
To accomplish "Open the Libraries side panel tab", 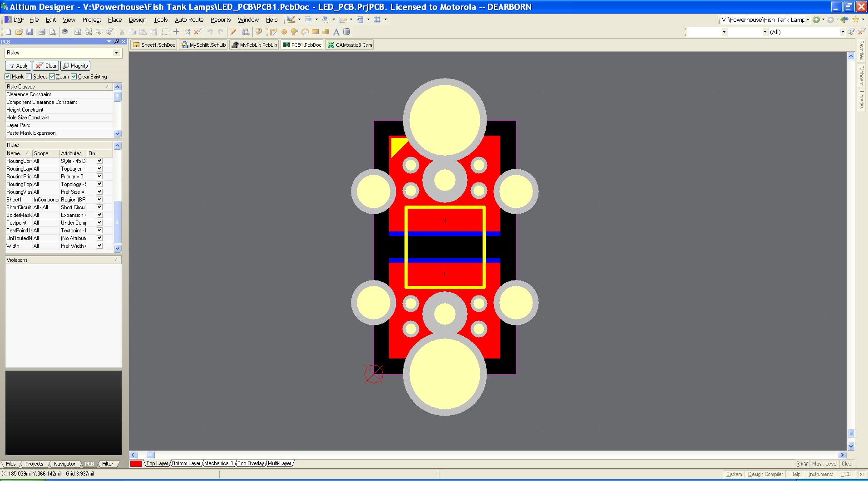I will [x=861, y=99].
